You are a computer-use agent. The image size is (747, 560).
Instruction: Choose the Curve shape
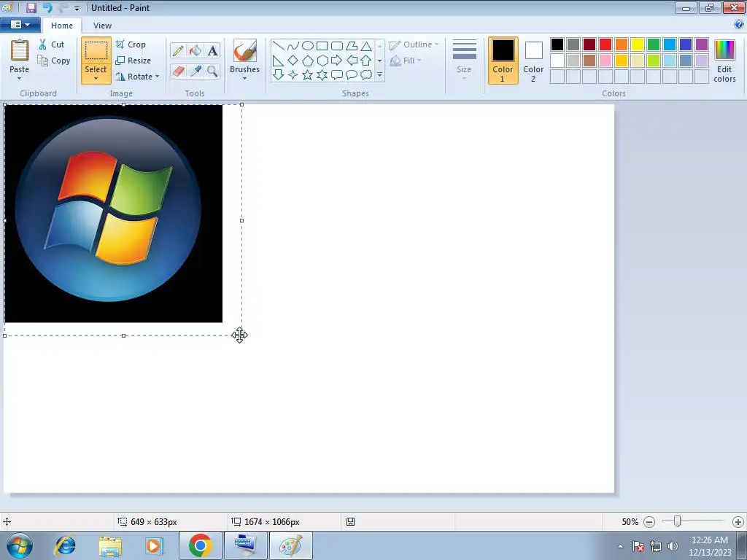pos(293,46)
